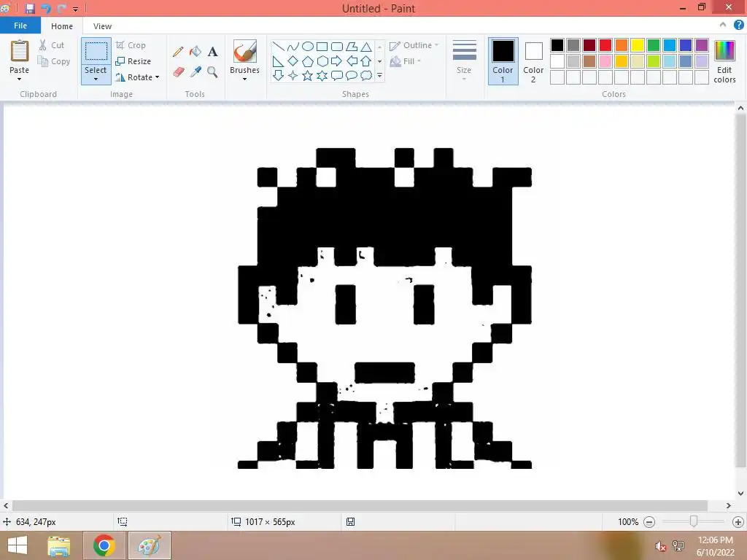Open the Windows Start button
This screenshot has height=560, width=747.
(x=18, y=545)
